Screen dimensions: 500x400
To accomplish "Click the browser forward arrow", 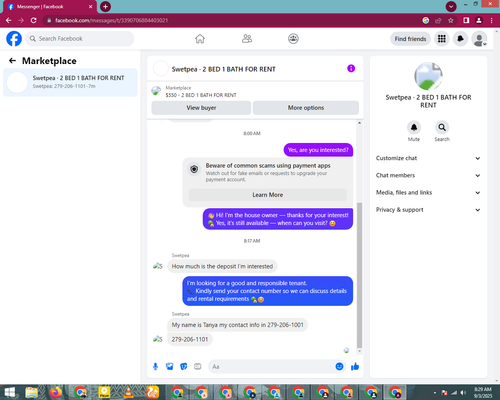I will [21, 20].
